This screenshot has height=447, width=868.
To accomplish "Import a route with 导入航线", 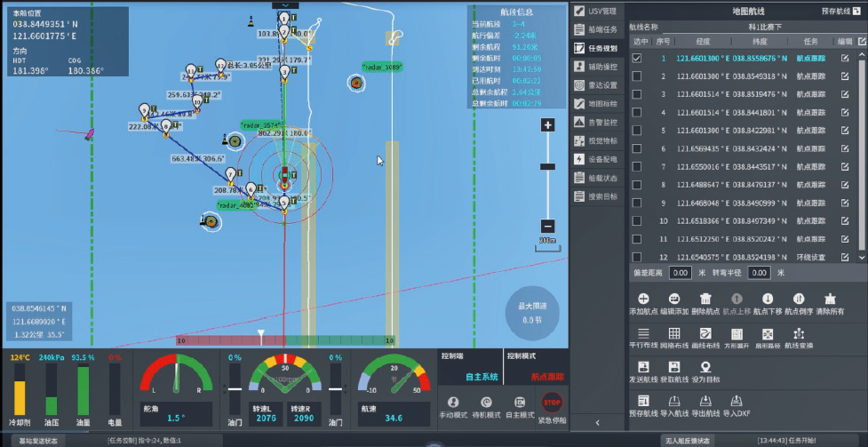I will 674,401.
